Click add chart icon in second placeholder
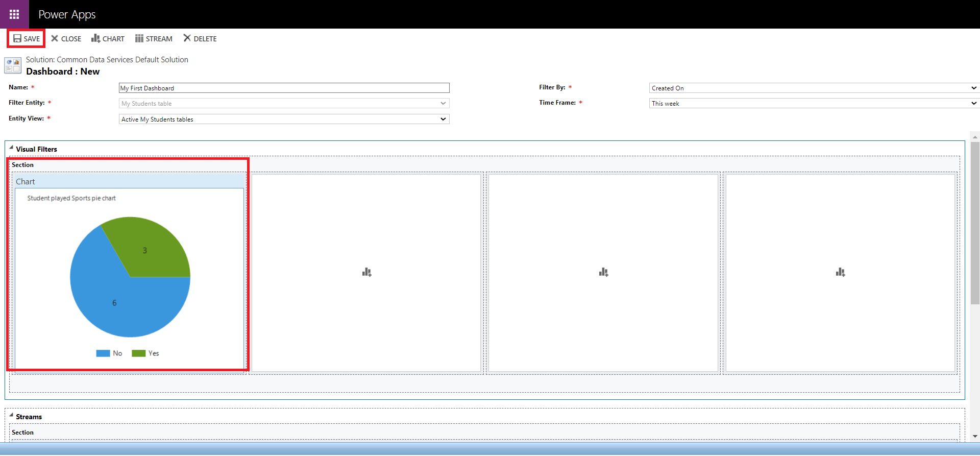This screenshot has width=980, height=456. tap(366, 273)
